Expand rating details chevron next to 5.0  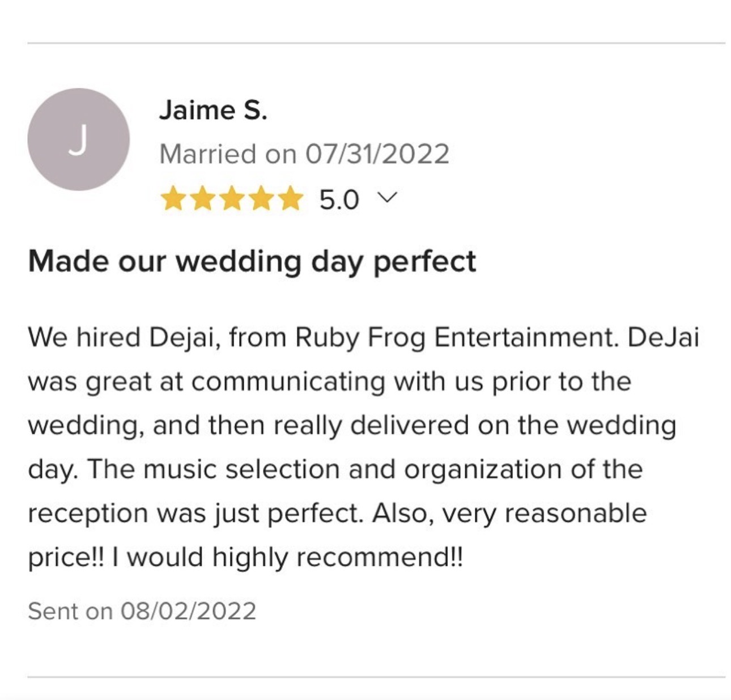pyautogui.click(x=388, y=198)
